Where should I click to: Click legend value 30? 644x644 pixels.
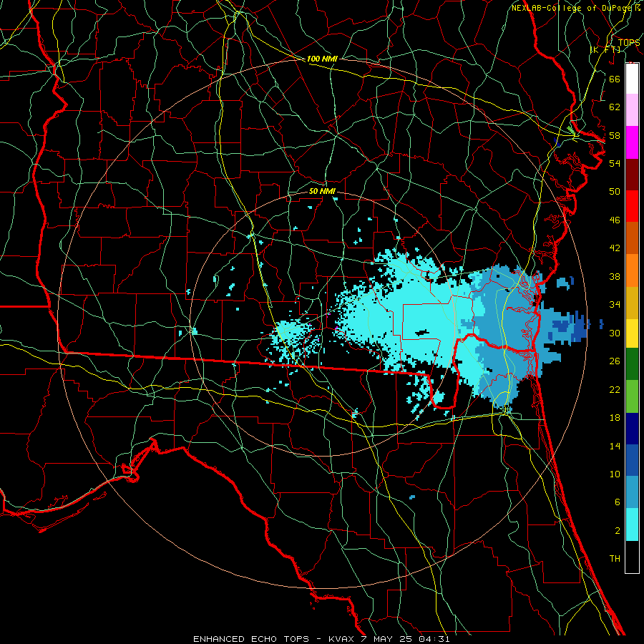click(x=615, y=333)
